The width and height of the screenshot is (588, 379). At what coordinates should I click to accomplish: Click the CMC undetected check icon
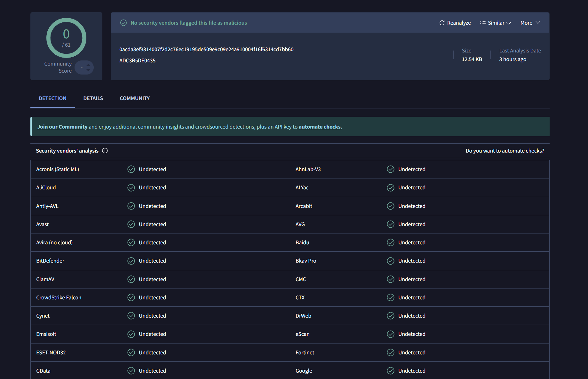(391, 279)
